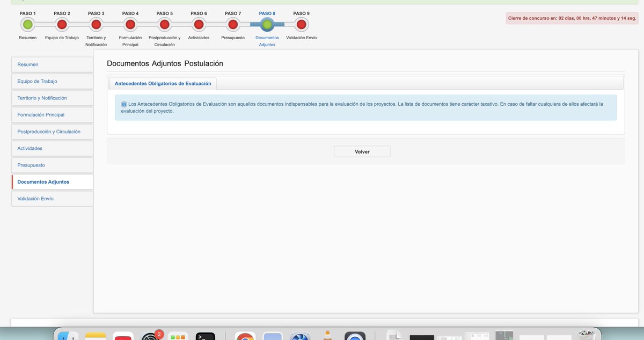Jump to PASO 5 Postproducción y Circulación circle
Viewport: 644px width, 340px height.
coord(164,24)
